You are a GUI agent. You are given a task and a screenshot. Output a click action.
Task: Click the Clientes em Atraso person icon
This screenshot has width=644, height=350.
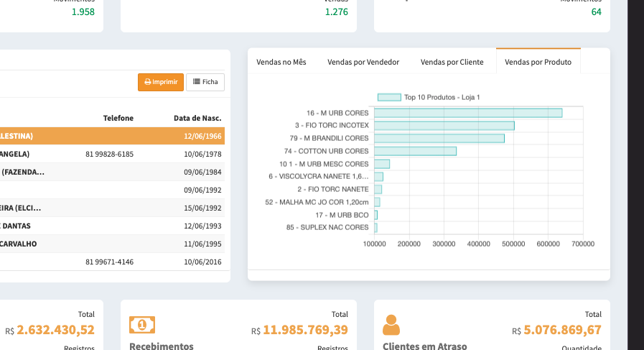tap(391, 326)
